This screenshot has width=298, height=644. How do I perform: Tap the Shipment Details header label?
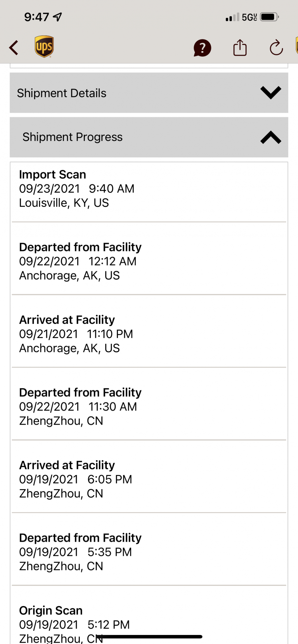[62, 93]
